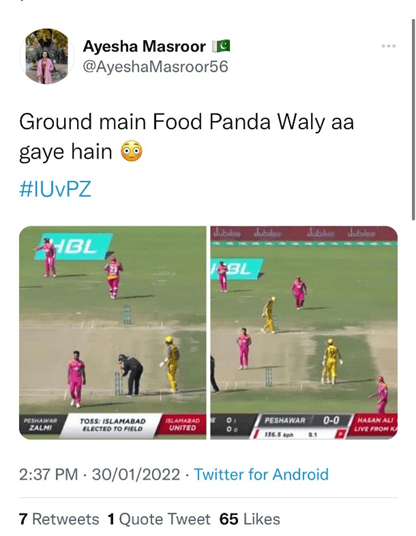Open the @AyeshaMasroor56 handle
This screenshot has width=416, height=536.
coord(156,66)
